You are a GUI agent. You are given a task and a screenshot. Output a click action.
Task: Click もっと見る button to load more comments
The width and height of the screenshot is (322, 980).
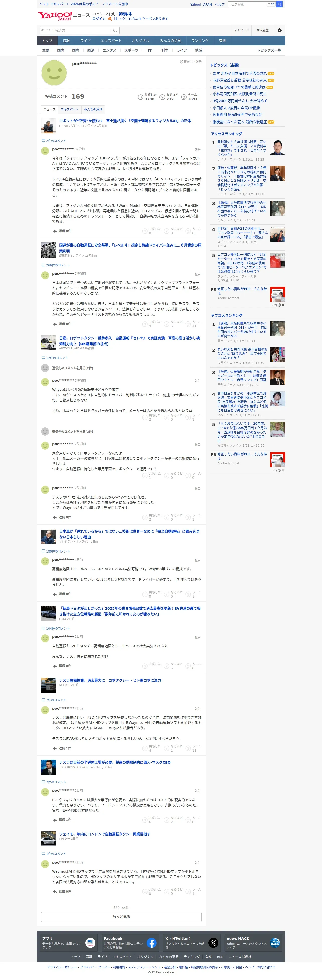(x=121, y=917)
